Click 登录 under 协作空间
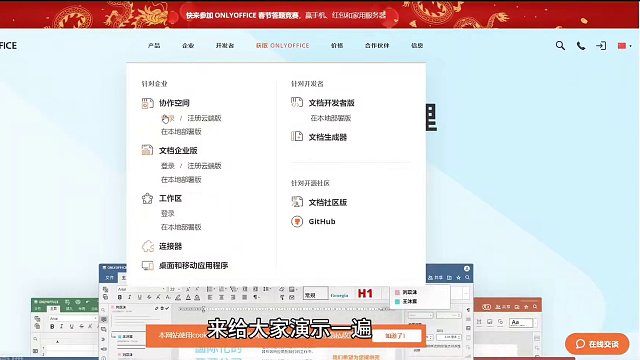 (x=168, y=118)
